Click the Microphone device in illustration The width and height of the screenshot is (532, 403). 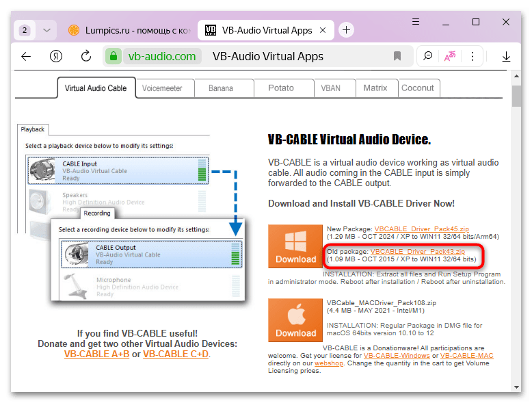pos(151,287)
